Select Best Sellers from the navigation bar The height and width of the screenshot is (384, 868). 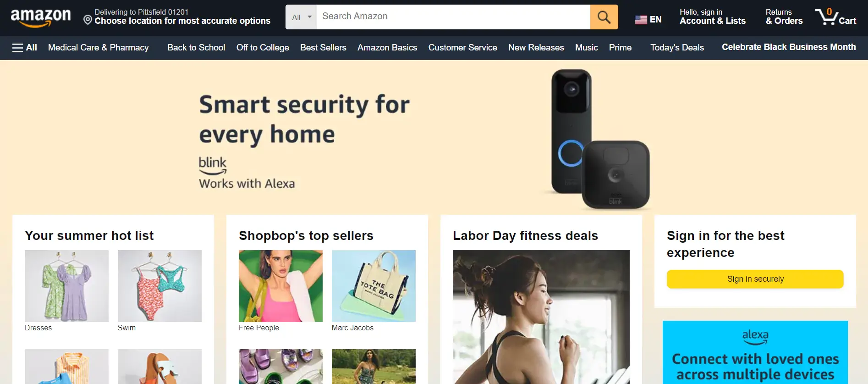(x=323, y=47)
